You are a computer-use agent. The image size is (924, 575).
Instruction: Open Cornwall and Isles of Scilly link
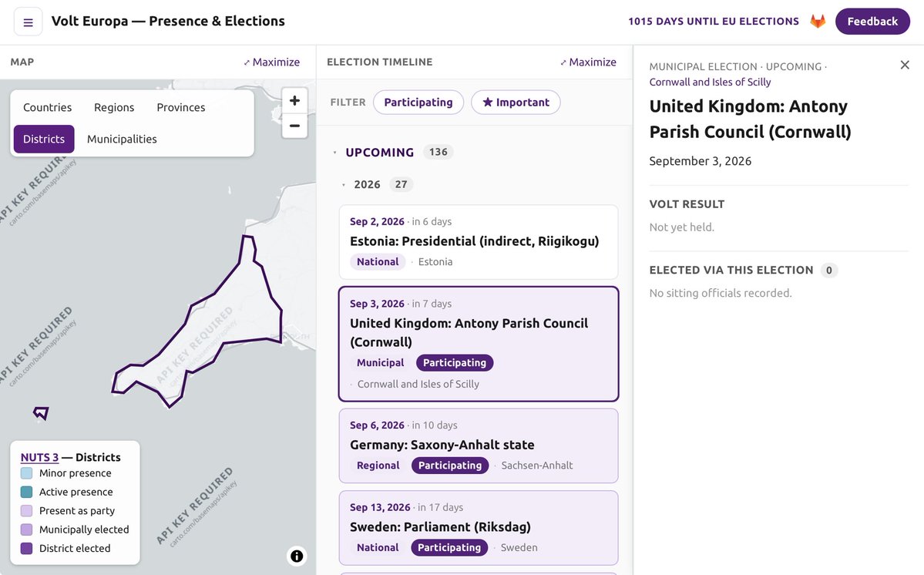click(710, 82)
